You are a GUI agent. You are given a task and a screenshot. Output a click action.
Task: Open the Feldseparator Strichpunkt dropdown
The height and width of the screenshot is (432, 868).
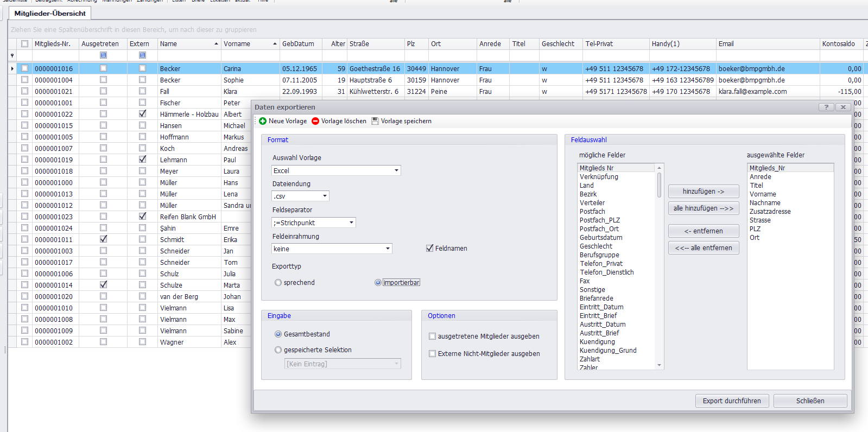point(351,223)
